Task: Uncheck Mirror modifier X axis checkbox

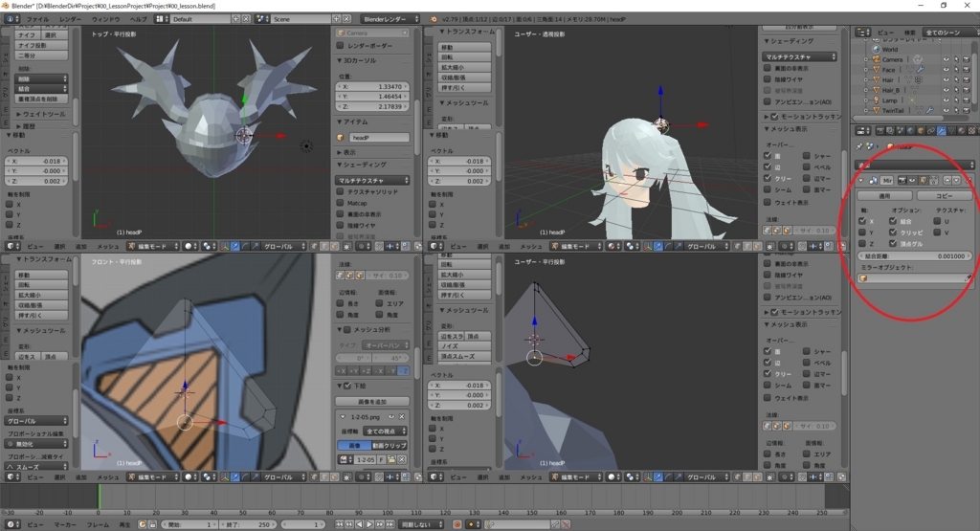Action: click(862, 220)
